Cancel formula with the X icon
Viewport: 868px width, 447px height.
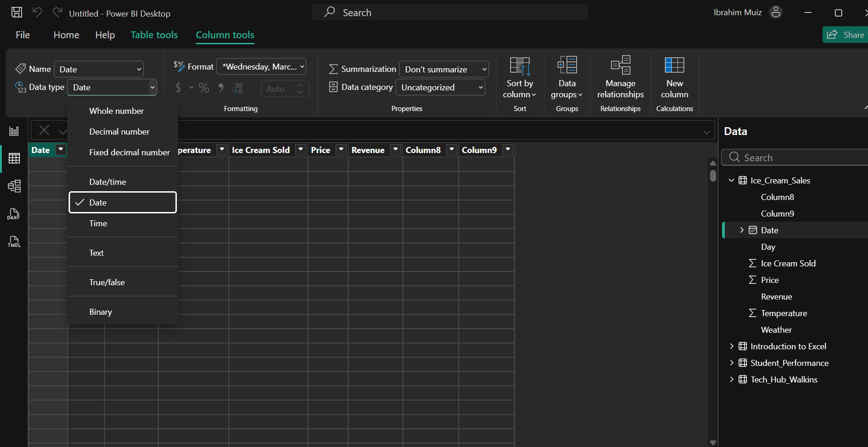(44, 130)
